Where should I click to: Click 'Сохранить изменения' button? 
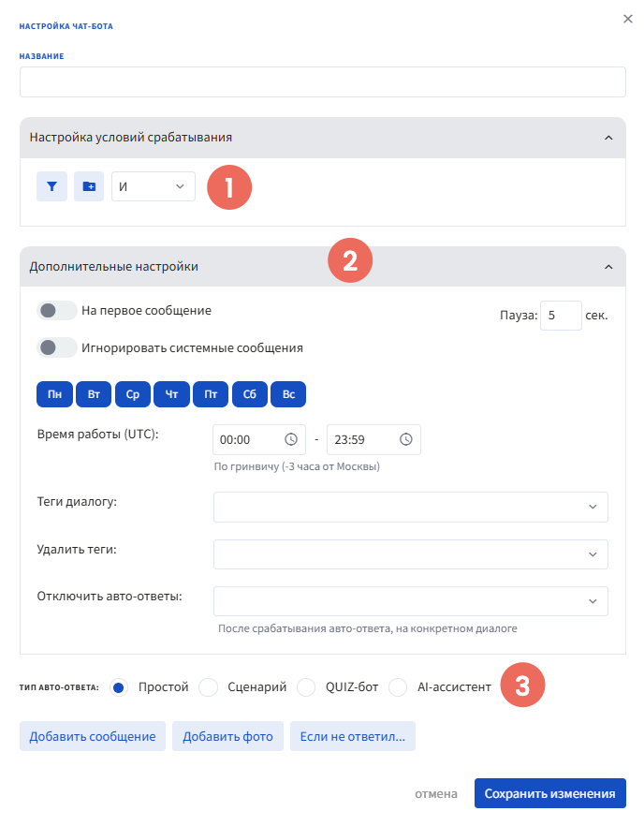549,794
